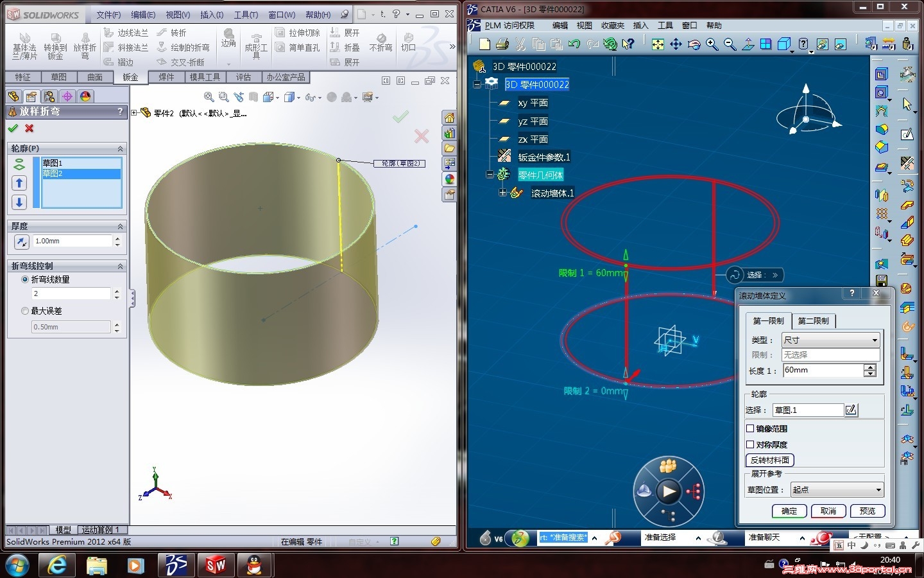The width and height of the screenshot is (924, 578).
Task: Click the CATIA What's This help cursor icon
Action: [628, 44]
